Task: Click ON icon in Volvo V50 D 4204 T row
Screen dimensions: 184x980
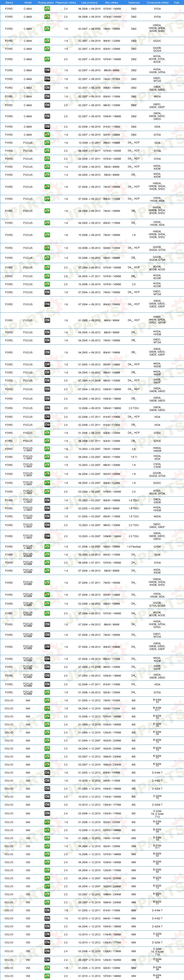Action: pyautogui.click(x=47, y=926)
